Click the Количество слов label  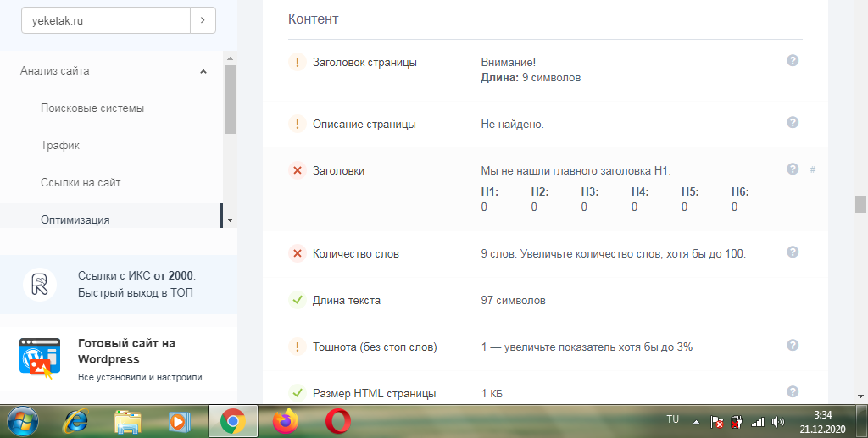click(356, 254)
